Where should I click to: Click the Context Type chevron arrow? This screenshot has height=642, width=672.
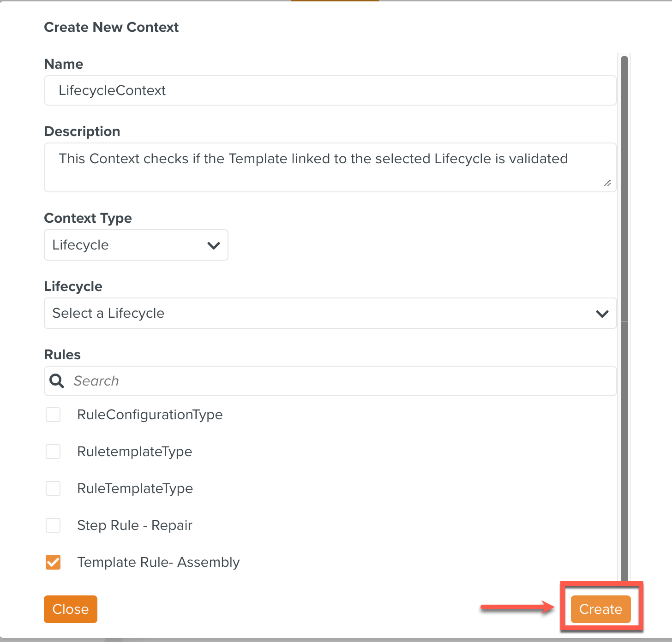click(214, 245)
